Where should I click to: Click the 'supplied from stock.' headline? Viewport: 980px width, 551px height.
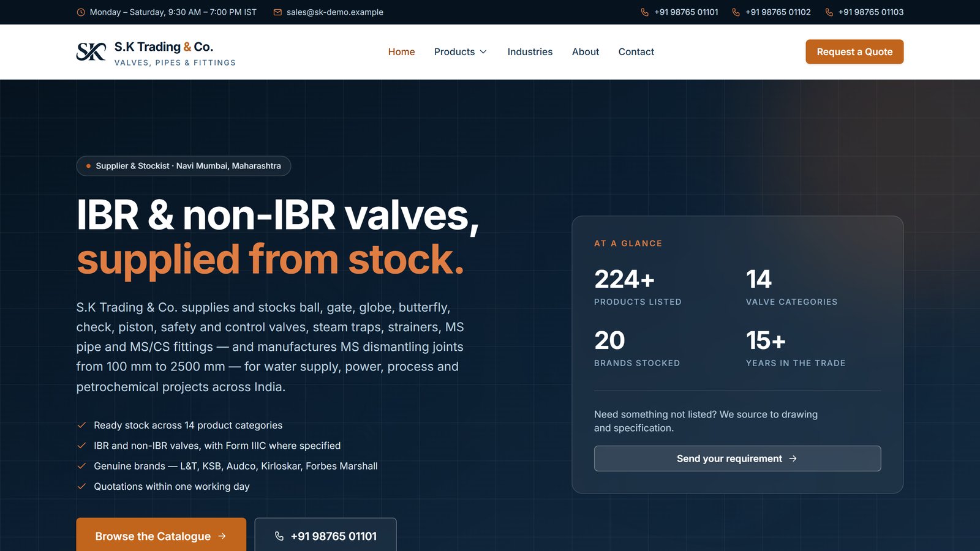(x=270, y=259)
